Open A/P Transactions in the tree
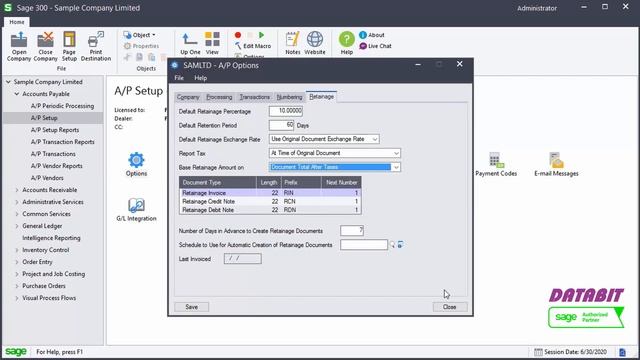 (53, 154)
